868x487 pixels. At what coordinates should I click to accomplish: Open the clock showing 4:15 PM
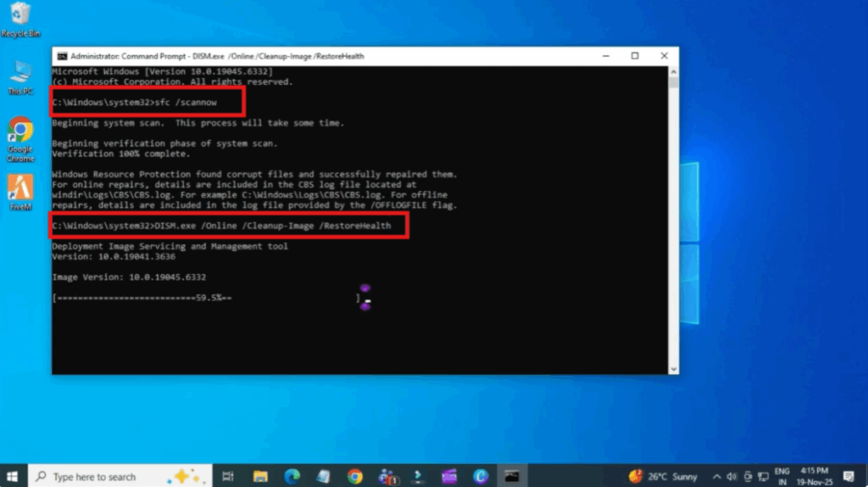[815, 477]
